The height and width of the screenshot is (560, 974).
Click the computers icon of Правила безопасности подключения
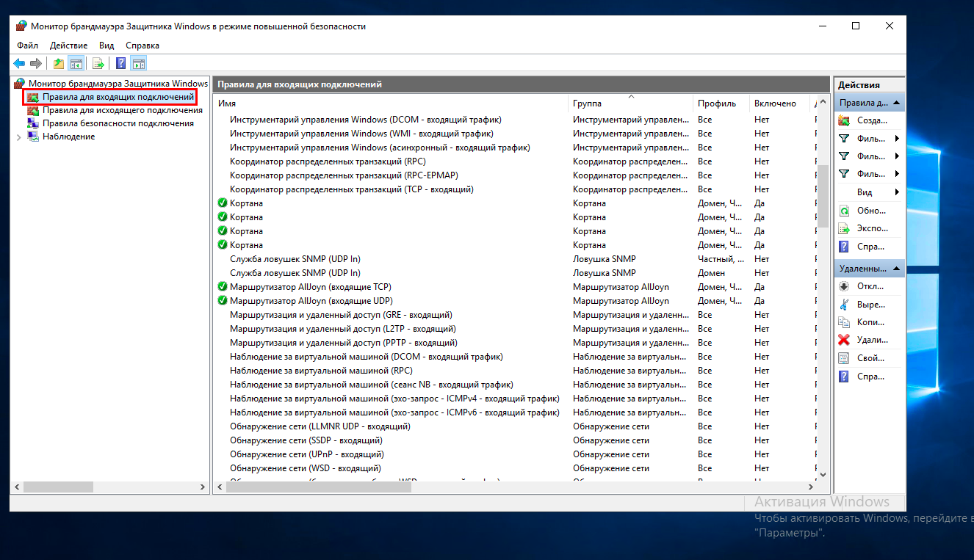tap(33, 123)
